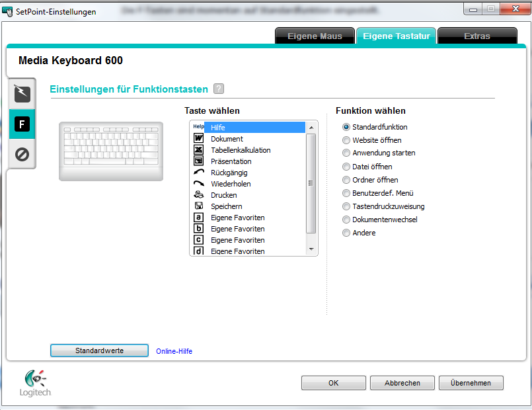The height and width of the screenshot is (410, 532).
Task: Open the Extras tab
Action: (x=477, y=36)
